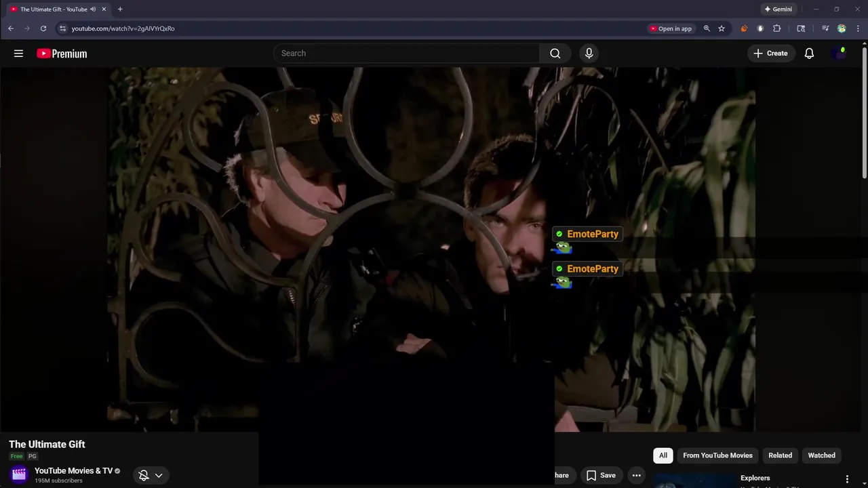
Task: Reload the page
Action: 43,28
